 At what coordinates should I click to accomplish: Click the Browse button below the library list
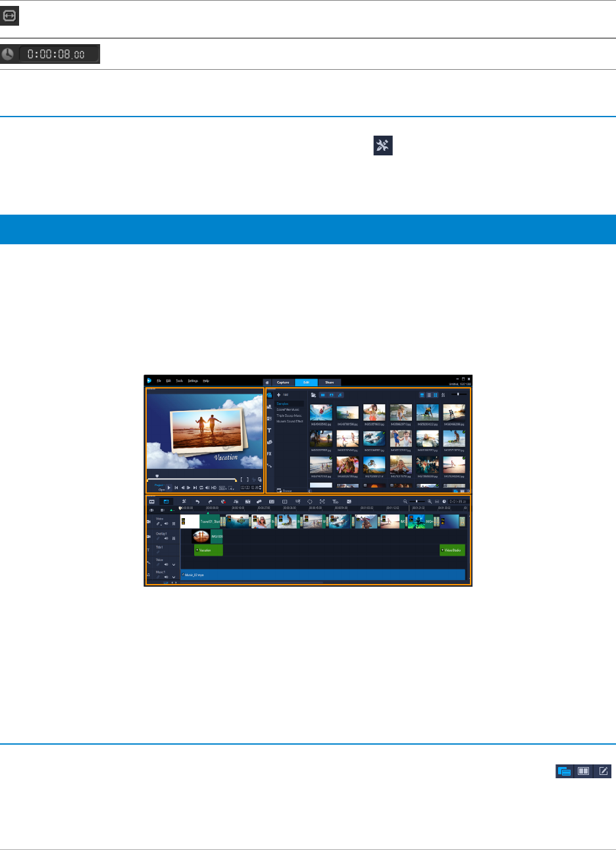click(285, 491)
